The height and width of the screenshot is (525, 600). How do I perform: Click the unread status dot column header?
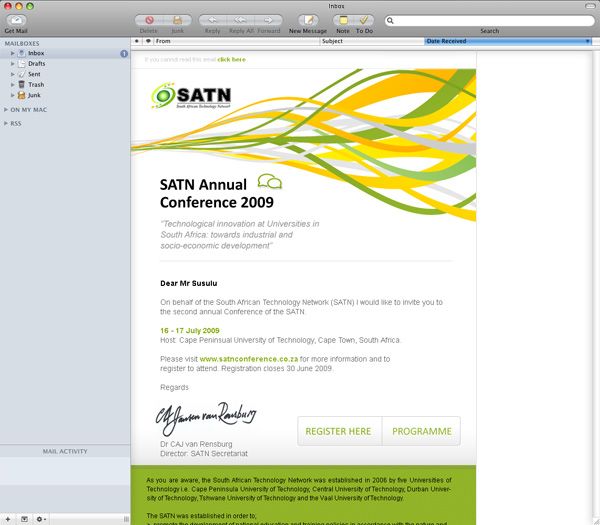(x=137, y=41)
